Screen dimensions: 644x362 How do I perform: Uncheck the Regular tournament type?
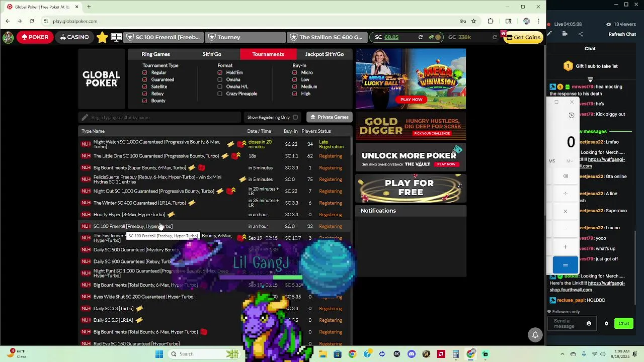pyautogui.click(x=145, y=72)
